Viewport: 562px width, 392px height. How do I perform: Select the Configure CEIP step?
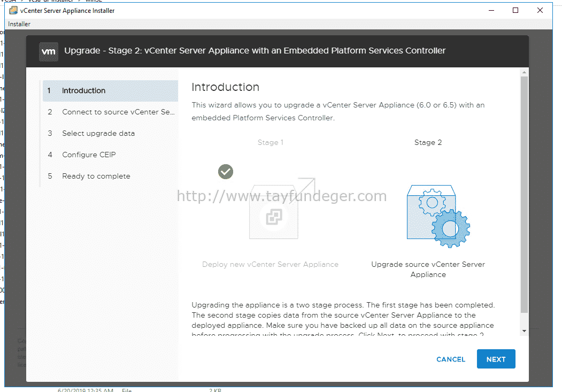click(x=110, y=155)
